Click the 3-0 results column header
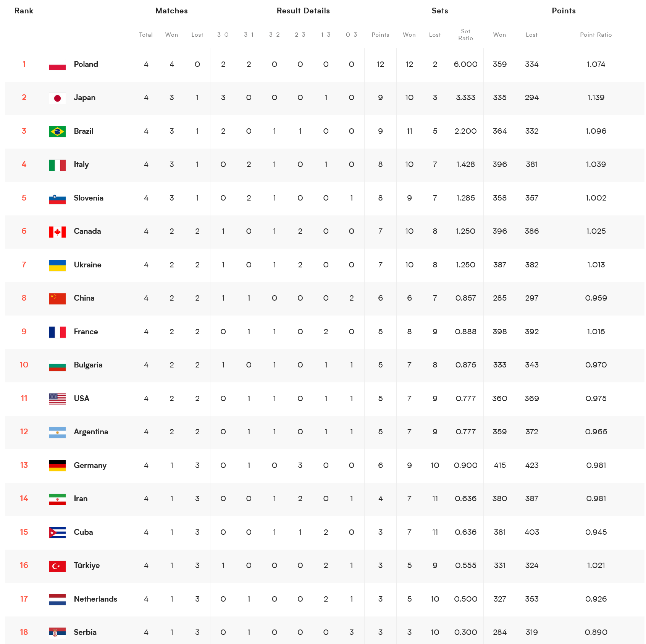Viewport: 646px width, 644px height. coord(223,35)
